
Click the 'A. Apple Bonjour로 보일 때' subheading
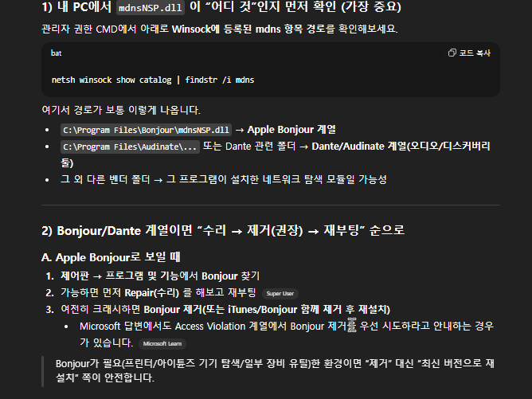(111, 257)
